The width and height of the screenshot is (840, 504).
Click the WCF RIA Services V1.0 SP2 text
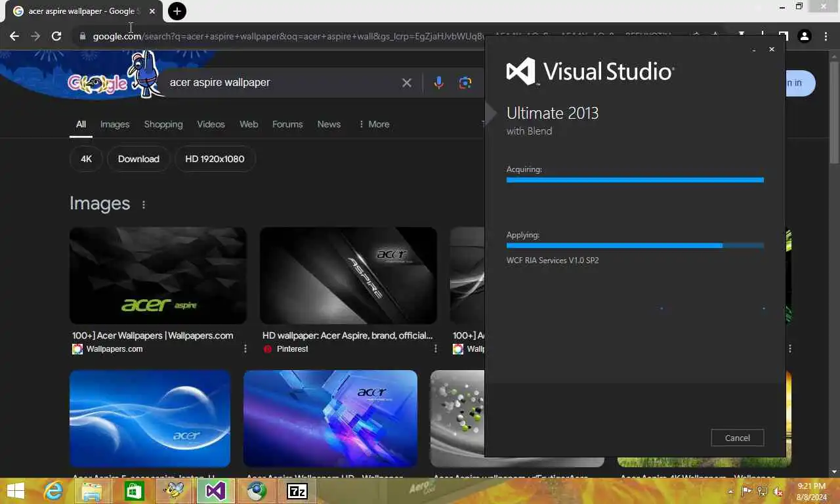tap(553, 261)
